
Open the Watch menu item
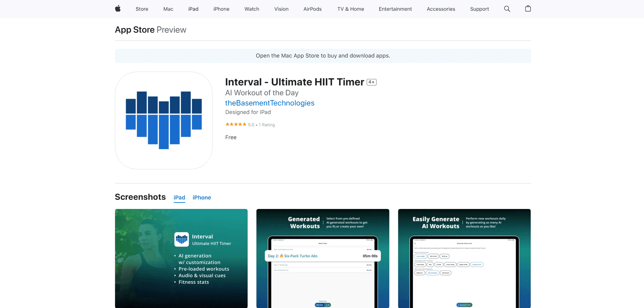pyautogui.click(x=251, y=9)
